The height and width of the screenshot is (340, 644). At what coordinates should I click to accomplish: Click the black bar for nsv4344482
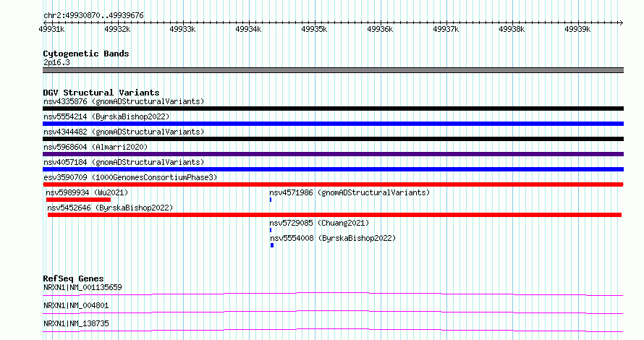point(333,139)
